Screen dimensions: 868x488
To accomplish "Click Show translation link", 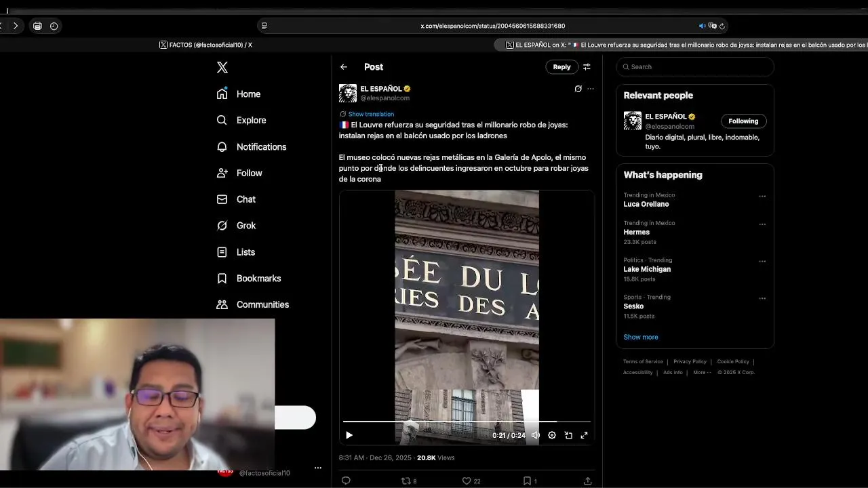I will coord(371,114).
